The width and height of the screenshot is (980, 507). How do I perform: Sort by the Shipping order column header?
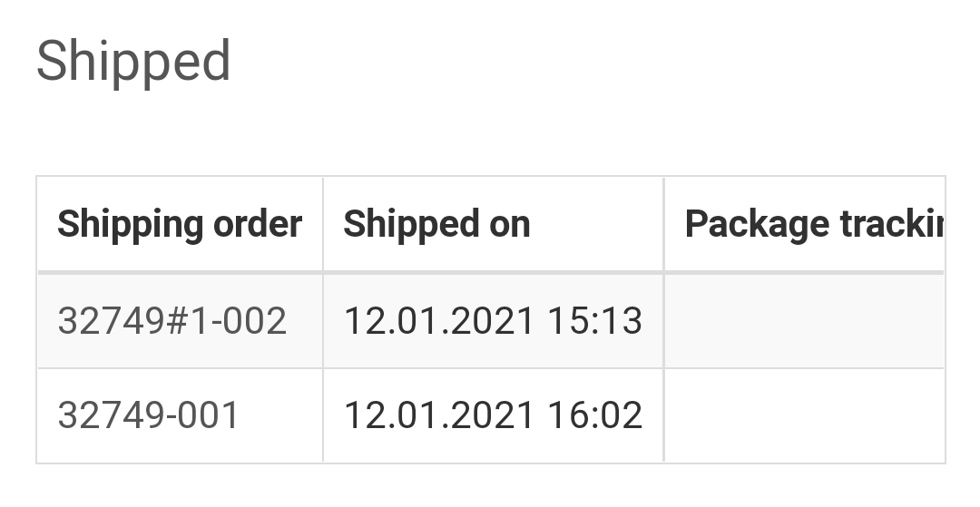[180, 224]
